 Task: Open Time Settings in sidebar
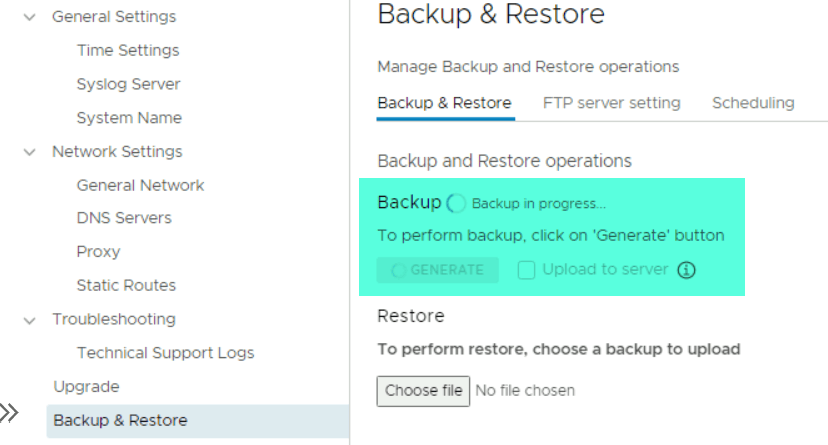click(x=128, y=51)
